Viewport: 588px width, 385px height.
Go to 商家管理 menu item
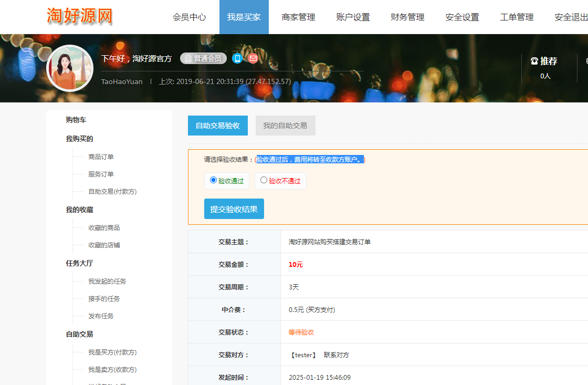click(x=298, y=17)
